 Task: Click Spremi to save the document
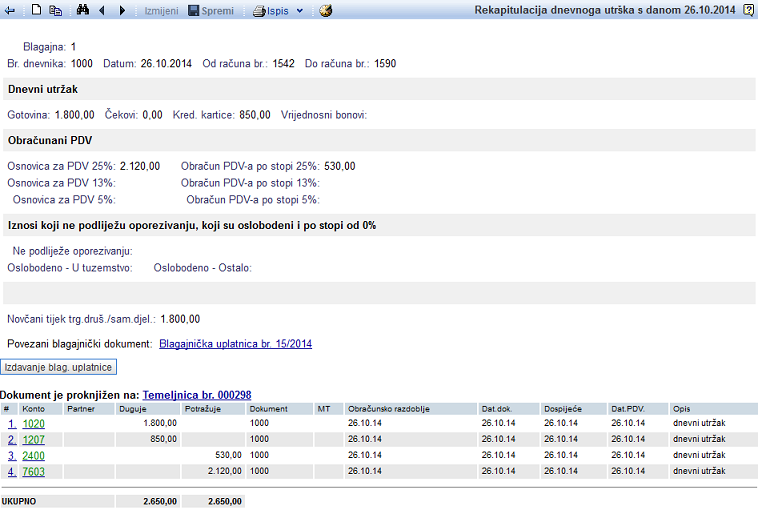coord(211,10)
